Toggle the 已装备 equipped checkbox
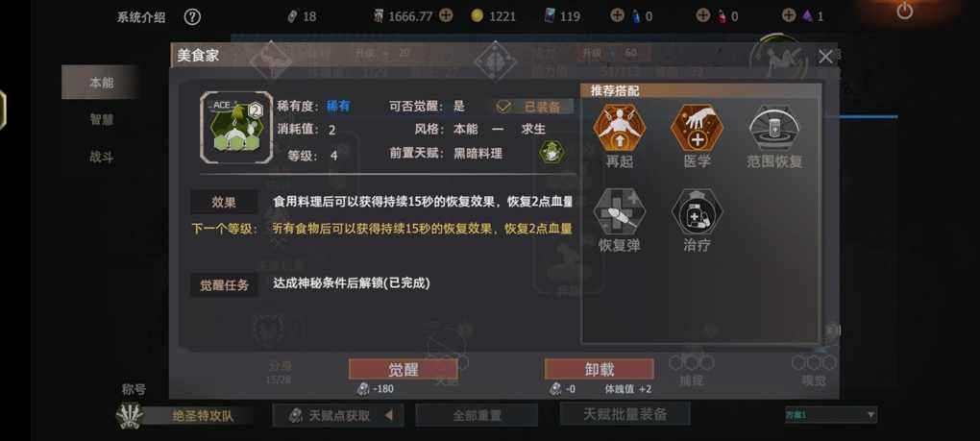Image resolution: width=980 pixels, height=441 pixels. click(503, 107)
